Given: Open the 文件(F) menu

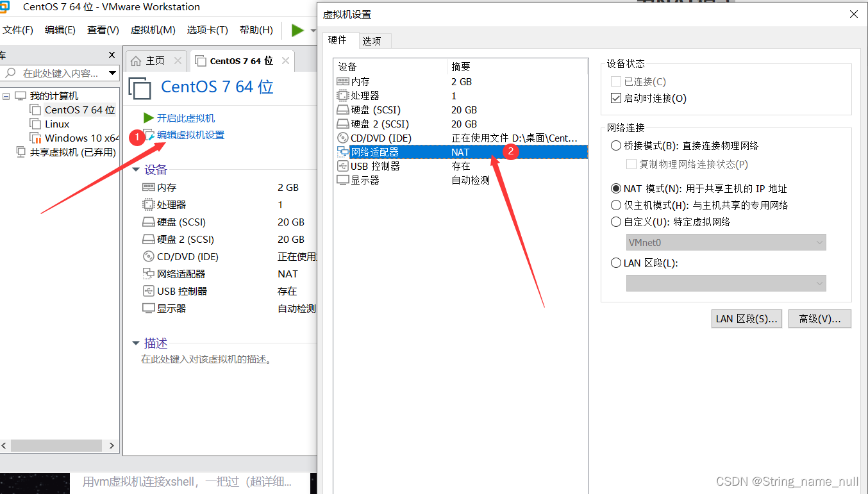Looking at the screenshot, I should (x=17, y=30).
